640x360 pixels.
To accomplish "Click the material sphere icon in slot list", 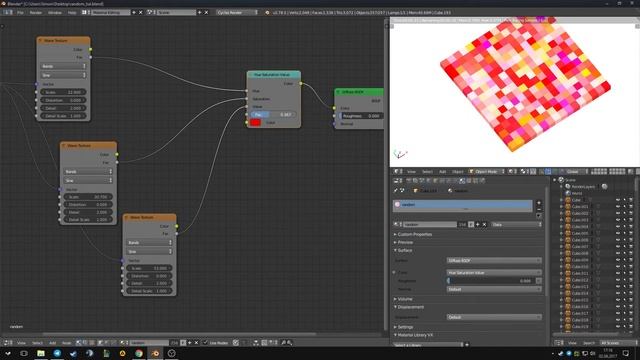I will pos(397,204).
